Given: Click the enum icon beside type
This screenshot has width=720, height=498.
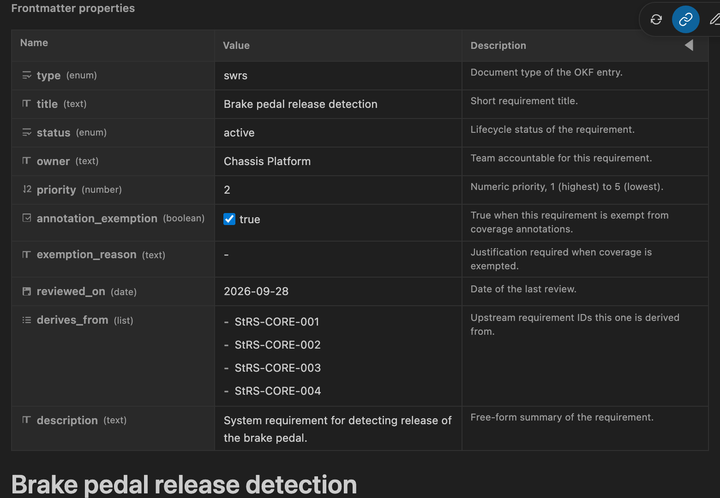Looking at the screenshot, I should click(27, 75).
